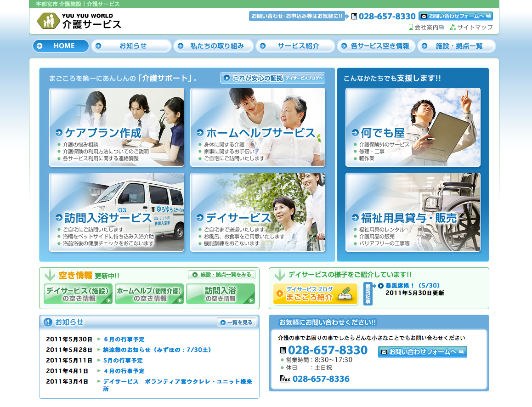Click the sitemap tree icon in the header
The width and height of the screenshot is (532, 407).
click(453, 27)
